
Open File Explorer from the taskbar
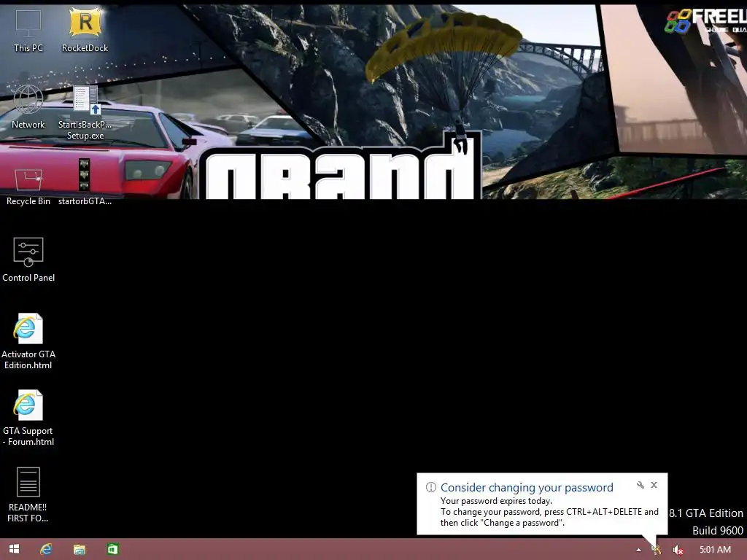[79, 549]
